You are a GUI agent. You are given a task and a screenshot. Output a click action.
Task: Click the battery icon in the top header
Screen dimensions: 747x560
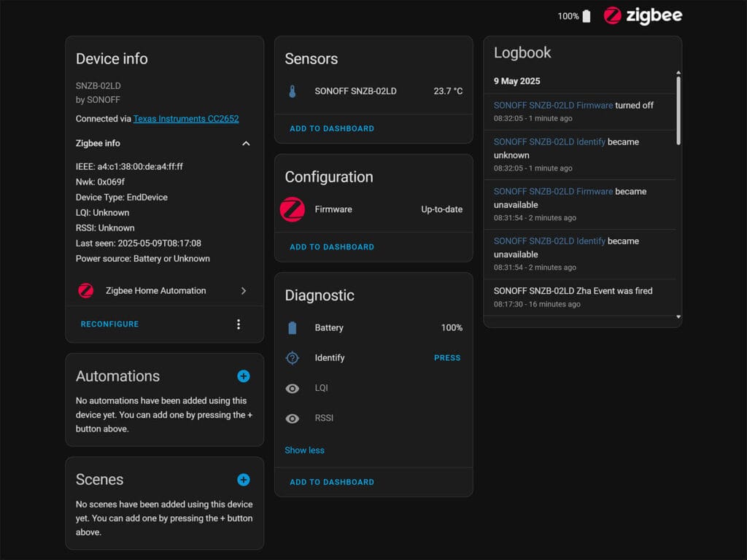(x=587, y=16)
